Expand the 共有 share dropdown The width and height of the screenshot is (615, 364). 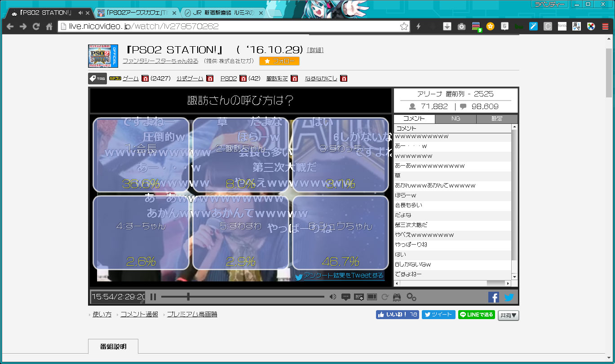click(509, 315)
